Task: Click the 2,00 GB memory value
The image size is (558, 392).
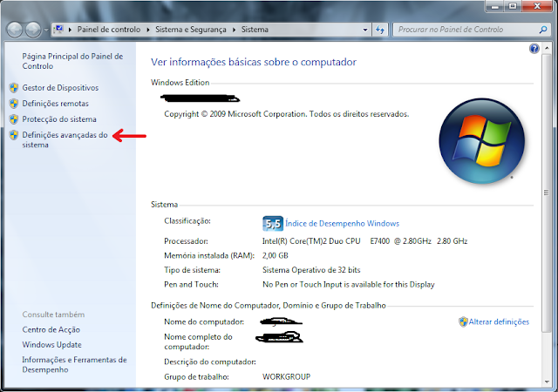Action: click(x=276, y=255)
